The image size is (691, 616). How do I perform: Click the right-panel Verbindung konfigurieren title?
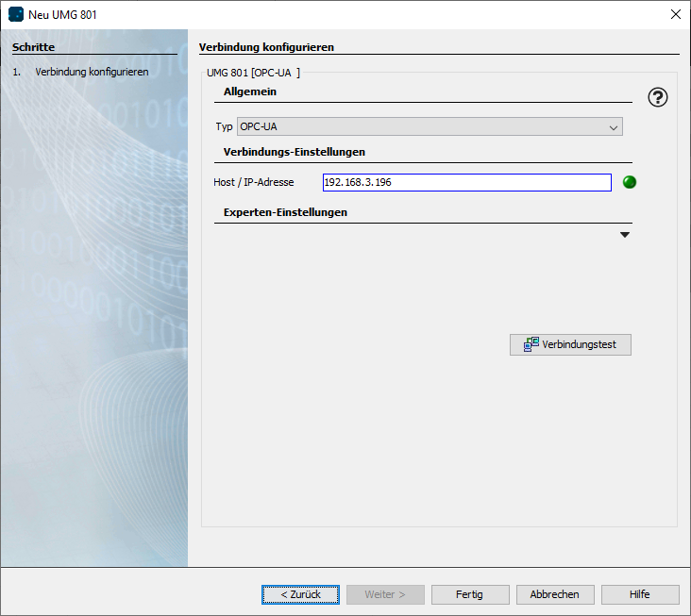(x=266, y=47)
